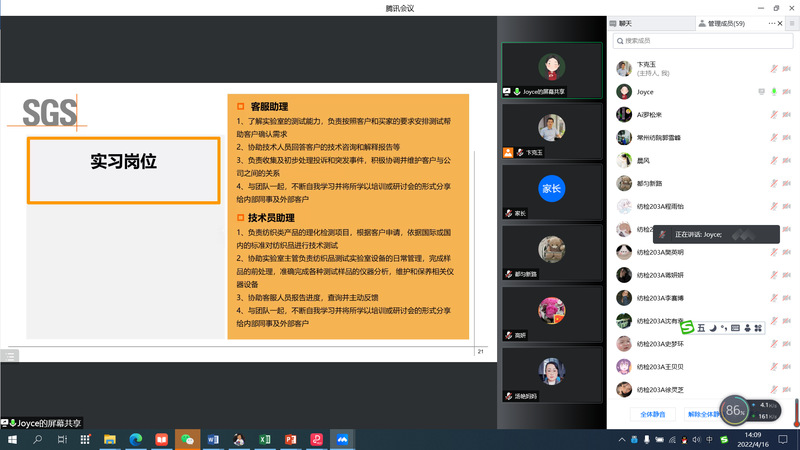The height and width of the screenshot is (450, 800).
Task: Open the Windows Start menu
Action: tap(12, 439)
